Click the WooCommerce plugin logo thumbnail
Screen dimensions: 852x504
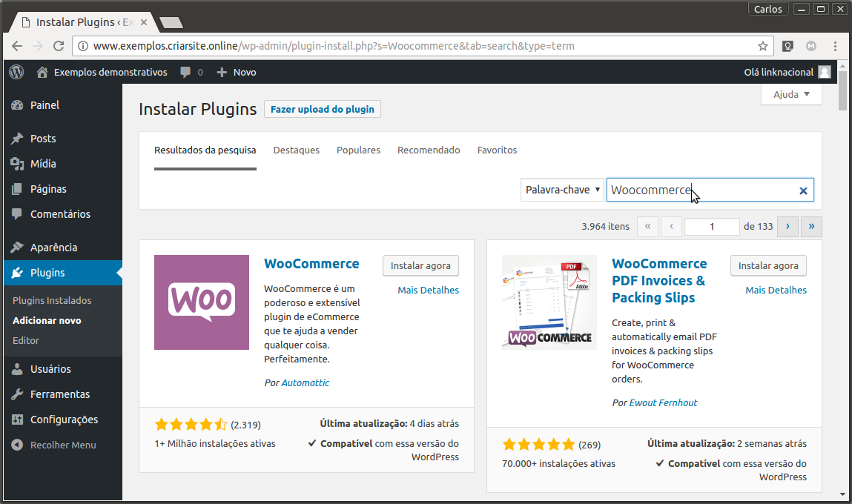pos(202,302)
